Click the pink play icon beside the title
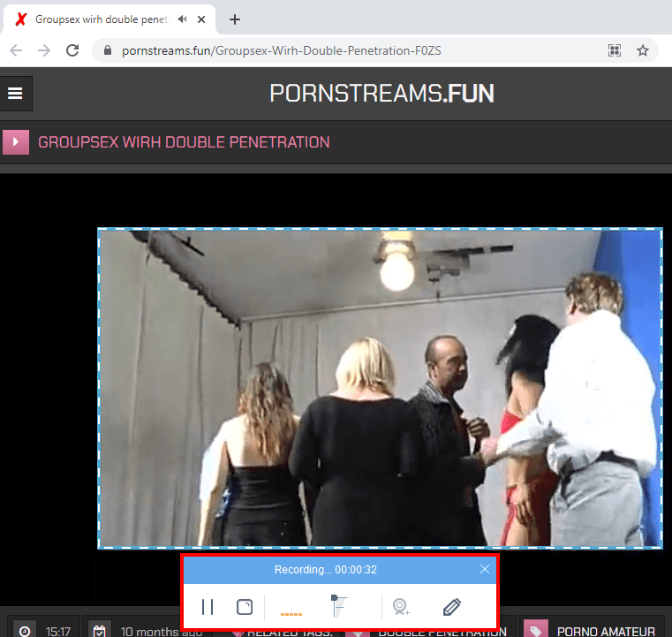 click(16, 142)
